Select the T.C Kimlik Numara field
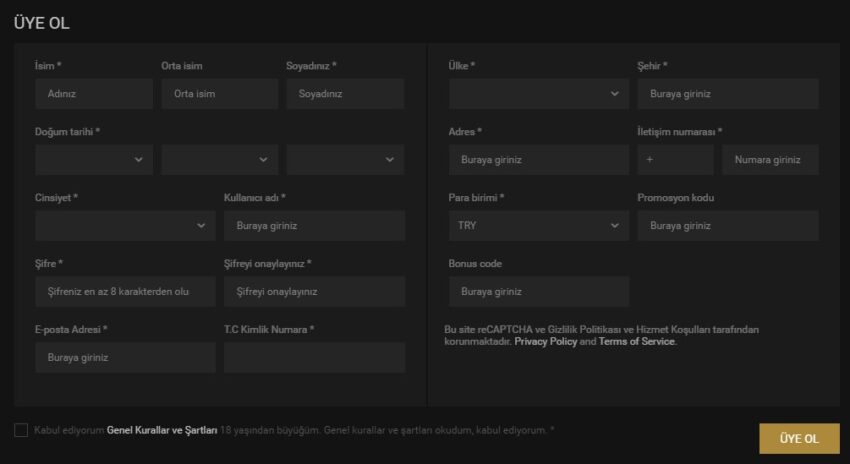This screenshot has width=850, height=464. [x=314, y=358]
